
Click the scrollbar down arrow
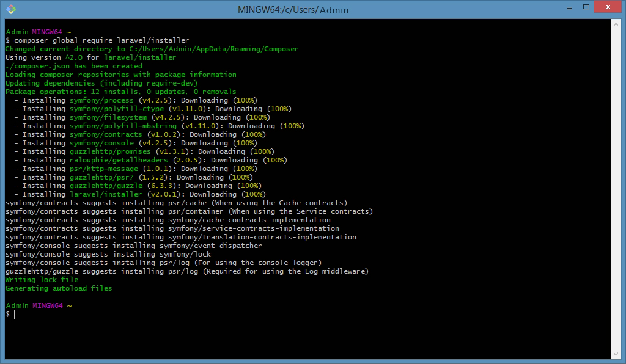pyautogui.click(x=616, y=354)
